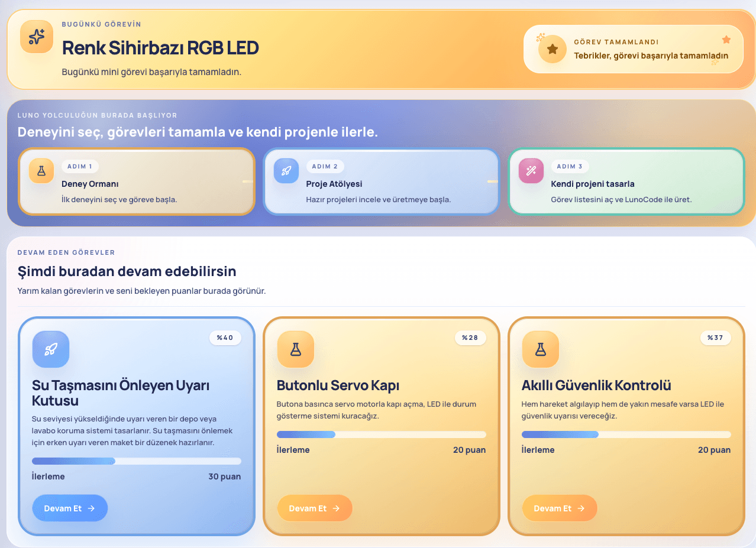
Task: Click the flask icon on Deney Ormanı step
Action: click(x=41, y=171)
